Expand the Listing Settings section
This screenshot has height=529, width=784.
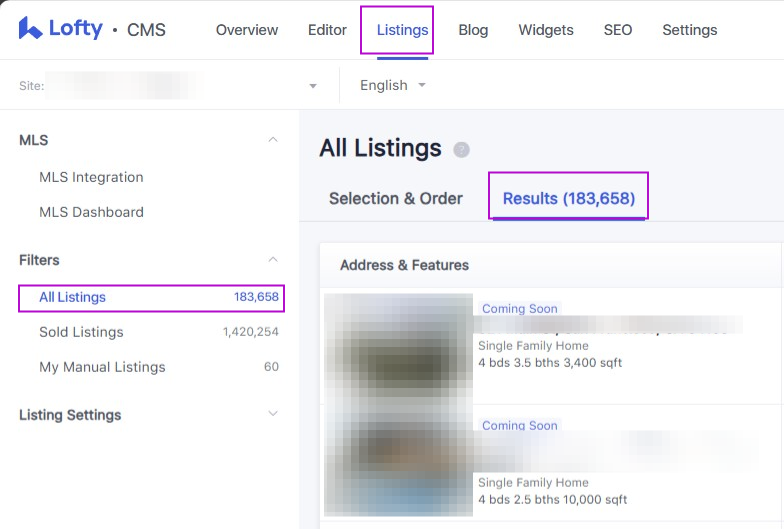[x=273, y=414]
